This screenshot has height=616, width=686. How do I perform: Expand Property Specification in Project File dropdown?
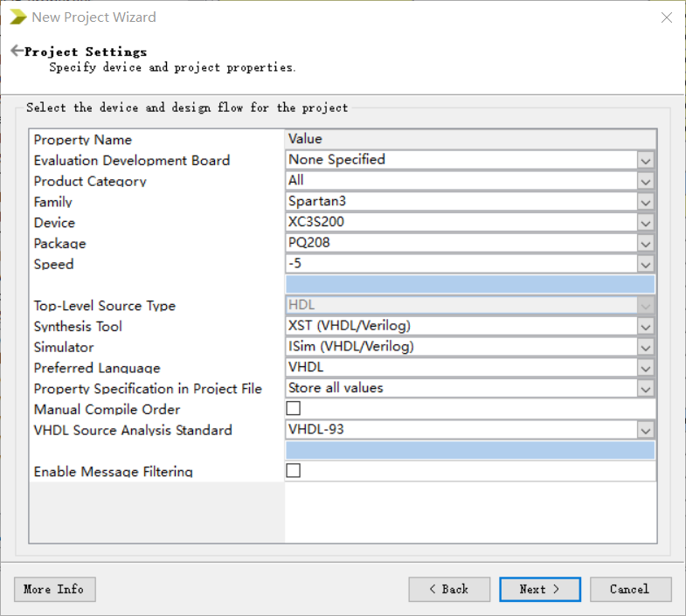coord(645,389)
